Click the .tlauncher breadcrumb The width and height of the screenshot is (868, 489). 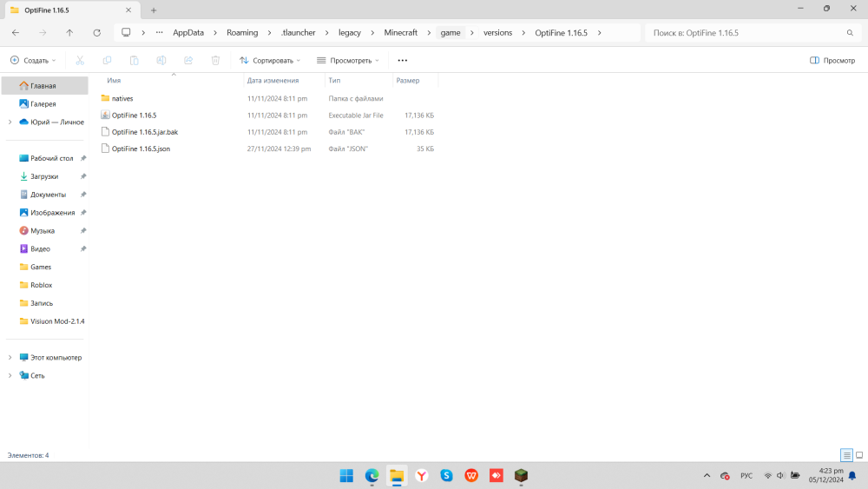[298, 33]
